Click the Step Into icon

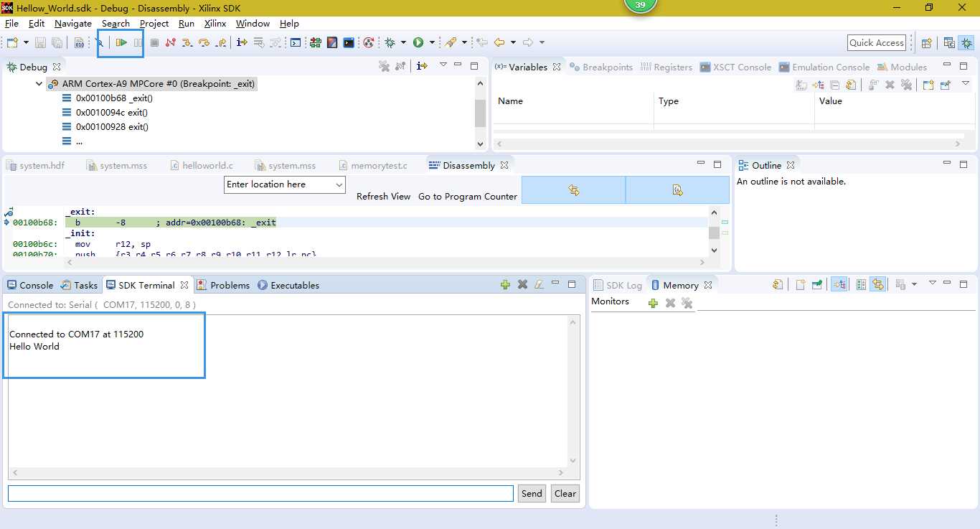pos(187,43)
